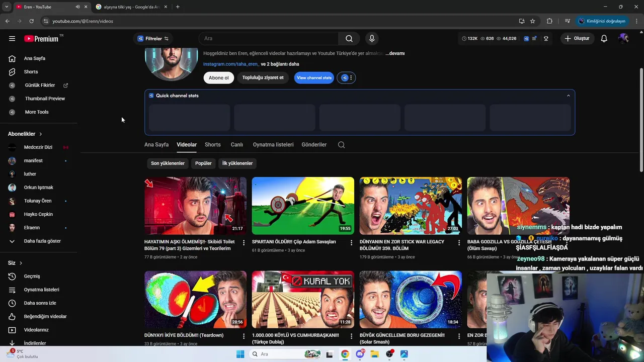The width and height of the screenshot is (644, 362).
Task: Click the blue vidIQ logo in stats bar
Action: (526, 39)
